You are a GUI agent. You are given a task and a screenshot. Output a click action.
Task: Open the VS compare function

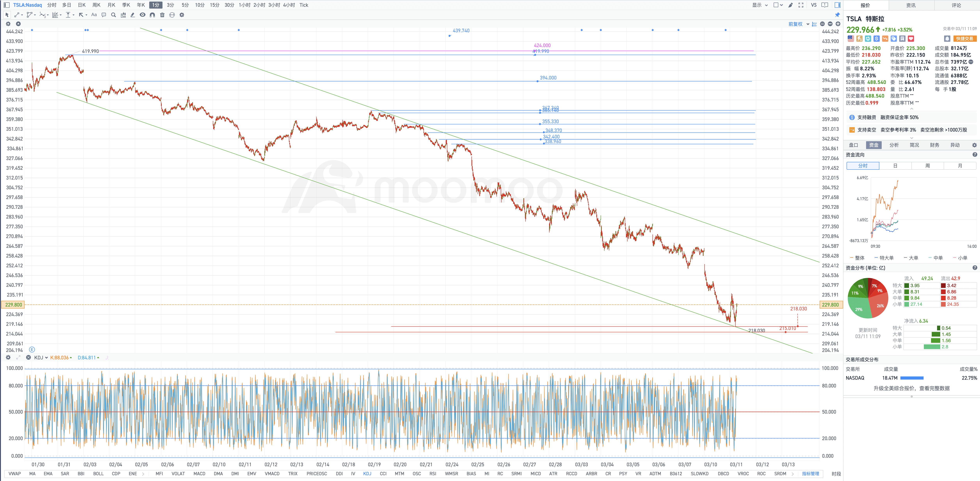pos(813,5)
